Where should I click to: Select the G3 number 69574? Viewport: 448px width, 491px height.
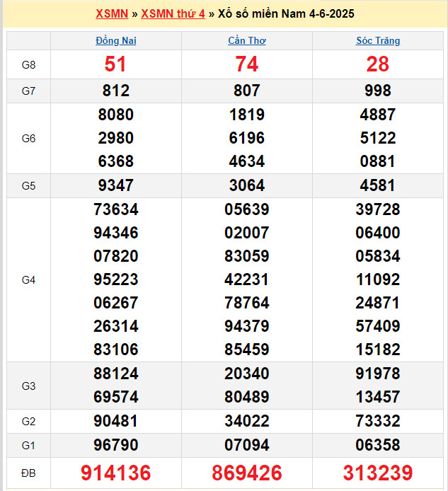(x=116, y=397)
